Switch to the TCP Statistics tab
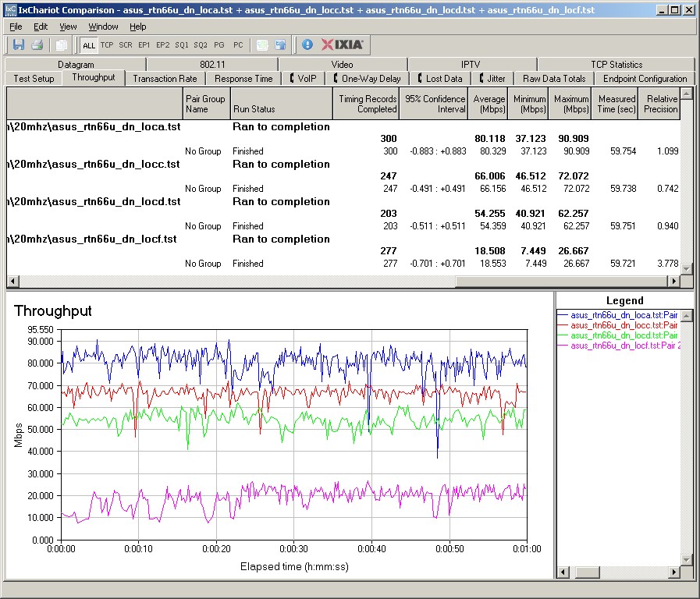 click(616, 65)
